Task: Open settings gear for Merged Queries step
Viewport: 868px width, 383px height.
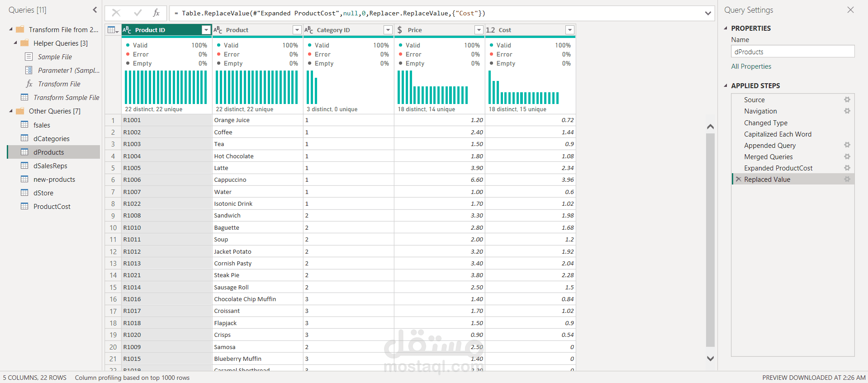Action: point(847,156)
